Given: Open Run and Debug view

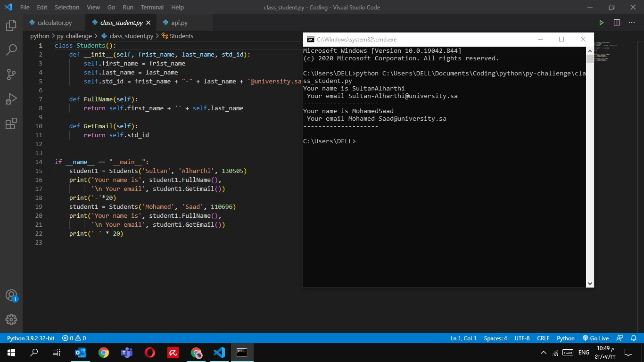Looking at the screenshot, I should point(11,99).
